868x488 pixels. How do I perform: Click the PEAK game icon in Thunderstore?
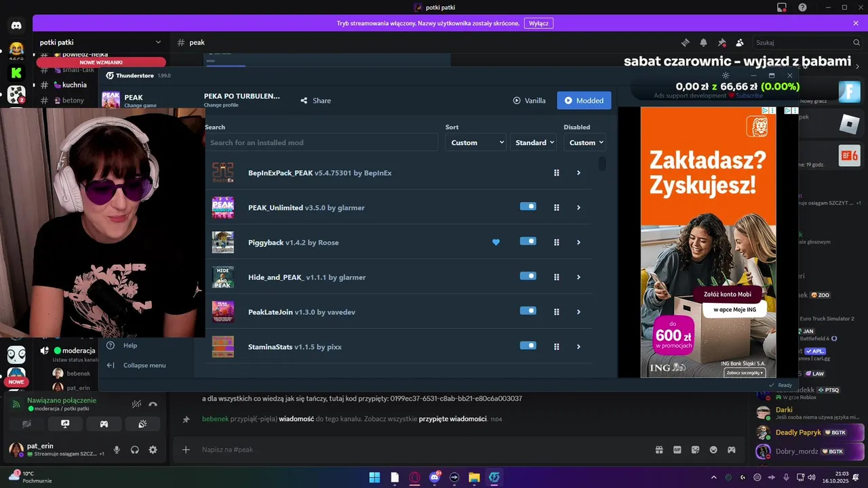[111, 100]
